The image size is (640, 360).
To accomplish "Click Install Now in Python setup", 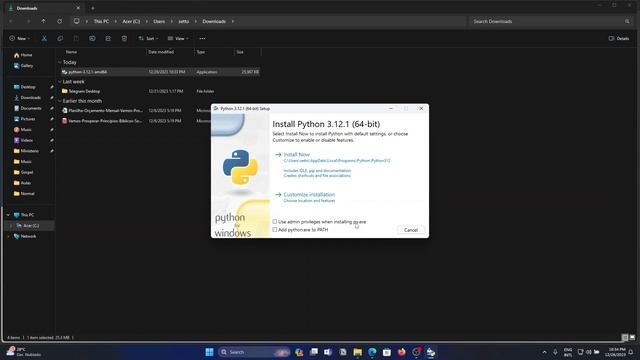I will [x=297, y=155].
